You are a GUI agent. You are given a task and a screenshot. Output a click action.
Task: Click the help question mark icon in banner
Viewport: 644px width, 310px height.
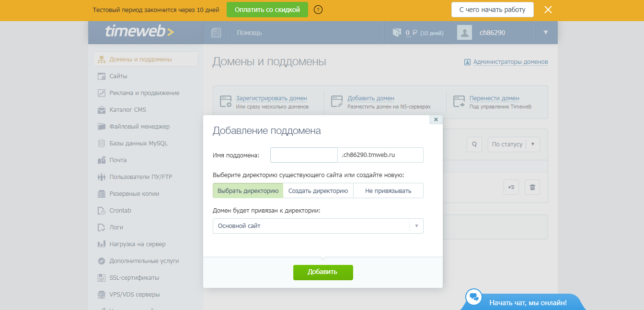coord(318,10)
